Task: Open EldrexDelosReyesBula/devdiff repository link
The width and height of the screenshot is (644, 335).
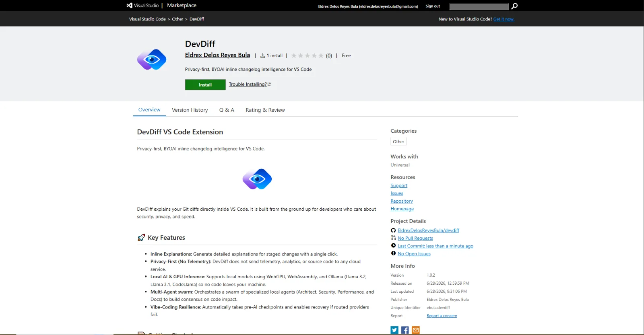Action: 428,230
